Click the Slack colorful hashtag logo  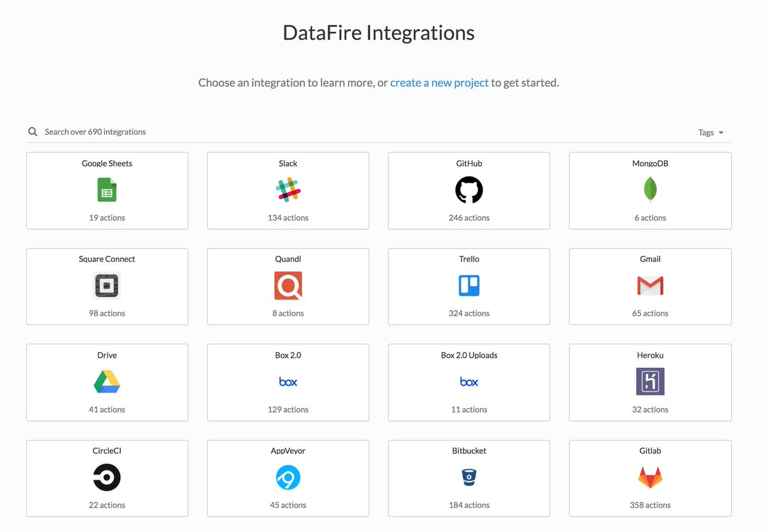click(x=288, y=190)
